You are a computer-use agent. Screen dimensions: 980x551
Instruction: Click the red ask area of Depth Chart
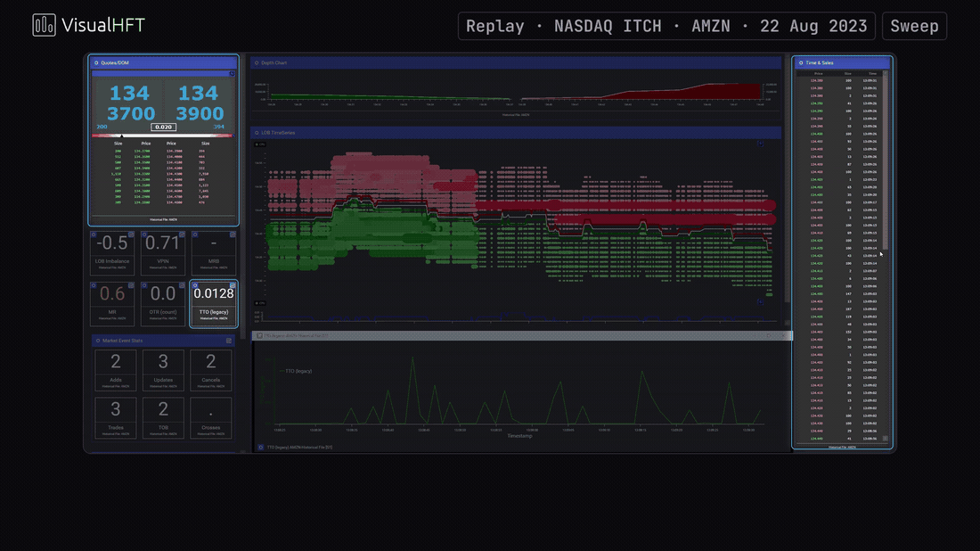click(688, 93)
